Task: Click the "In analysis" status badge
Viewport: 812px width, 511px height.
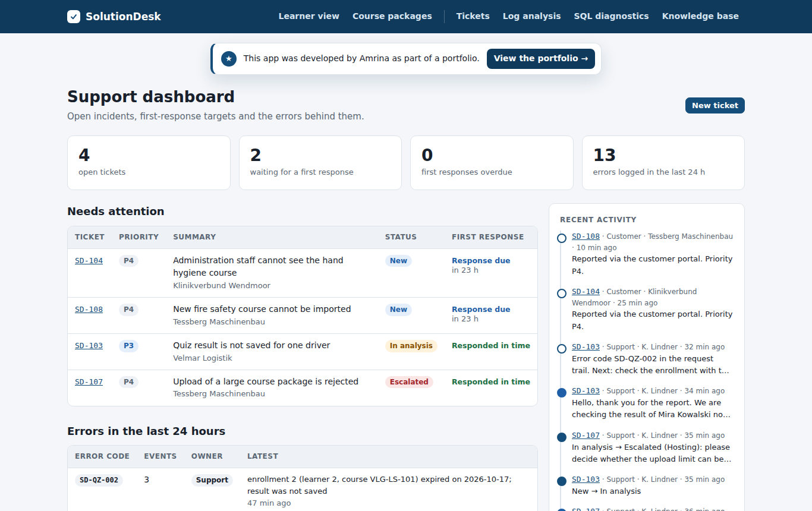Action: point(411,346)
